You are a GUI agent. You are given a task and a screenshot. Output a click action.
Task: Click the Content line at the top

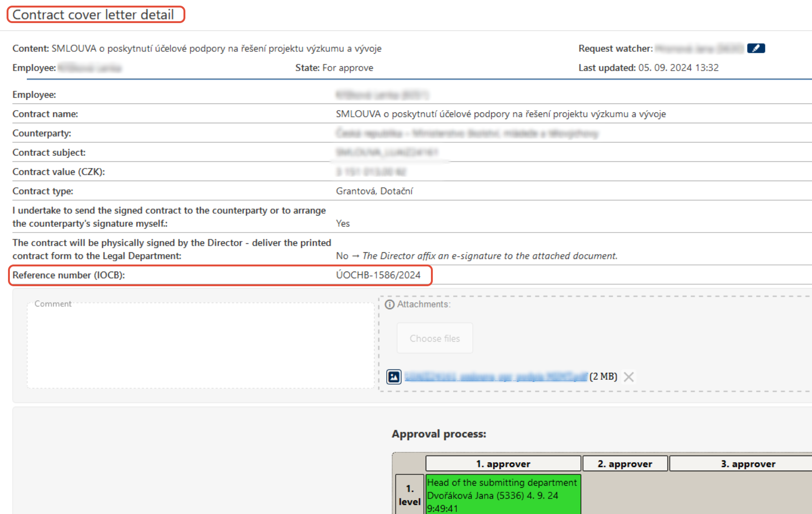(x=197, y=48)
